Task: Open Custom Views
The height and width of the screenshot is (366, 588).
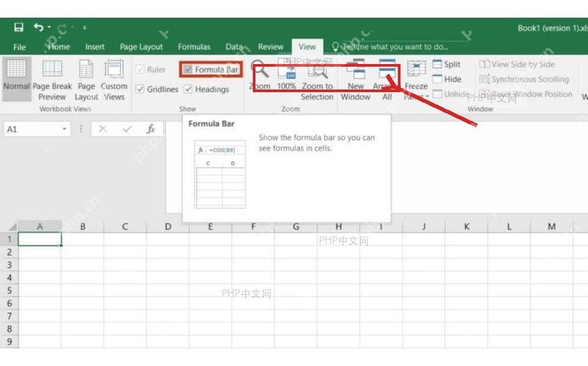Action: [114, 80]
